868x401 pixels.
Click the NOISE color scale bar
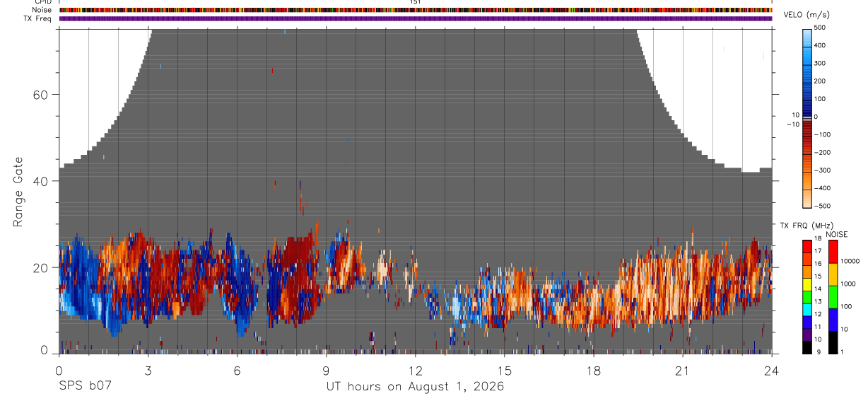click(x=833, y=297)
